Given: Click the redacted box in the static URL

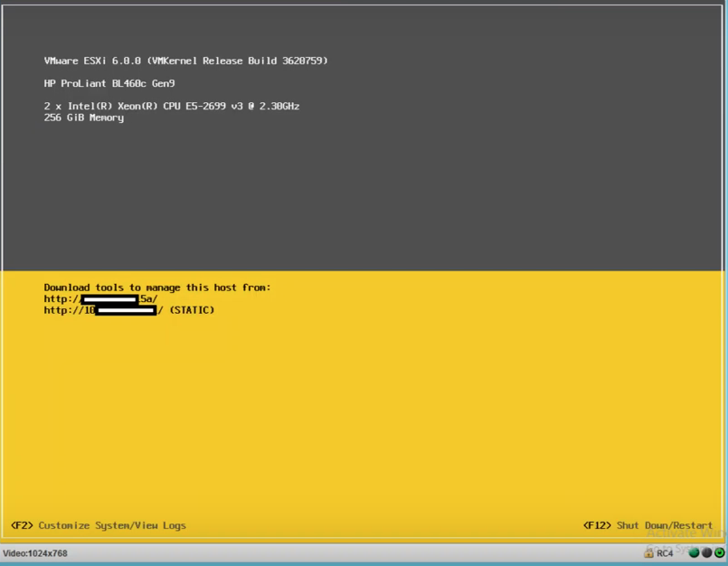Looking at the screenshot, I should pyautogui.click(x=126, y=310).
